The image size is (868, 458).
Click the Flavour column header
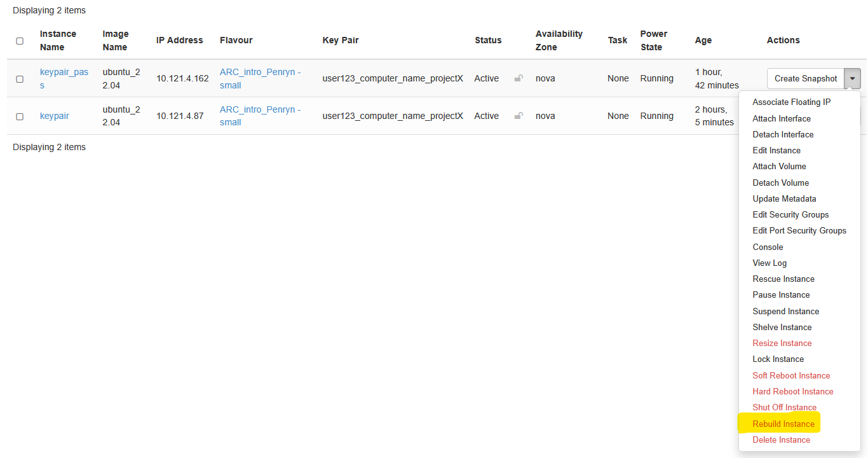pos(236,40)
